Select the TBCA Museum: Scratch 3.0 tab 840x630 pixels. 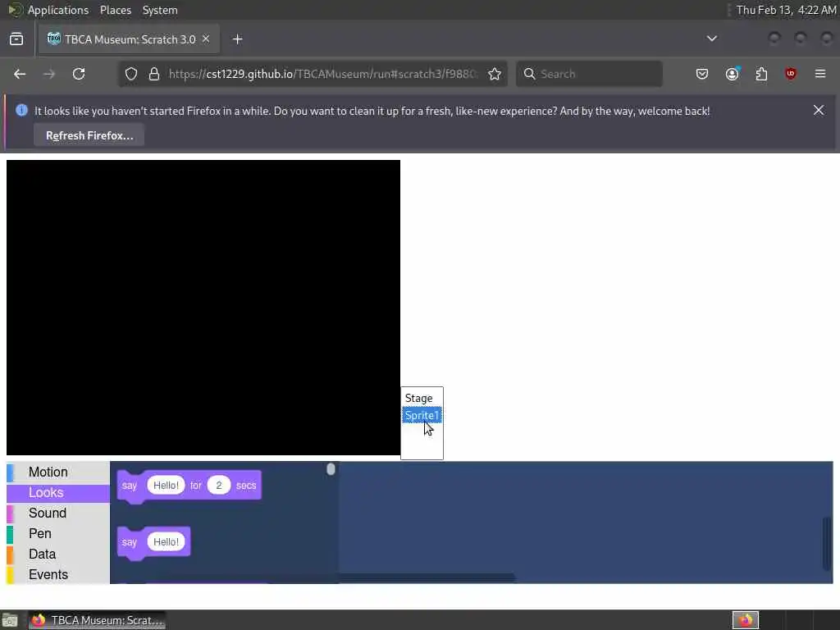(x=129, y=39)
